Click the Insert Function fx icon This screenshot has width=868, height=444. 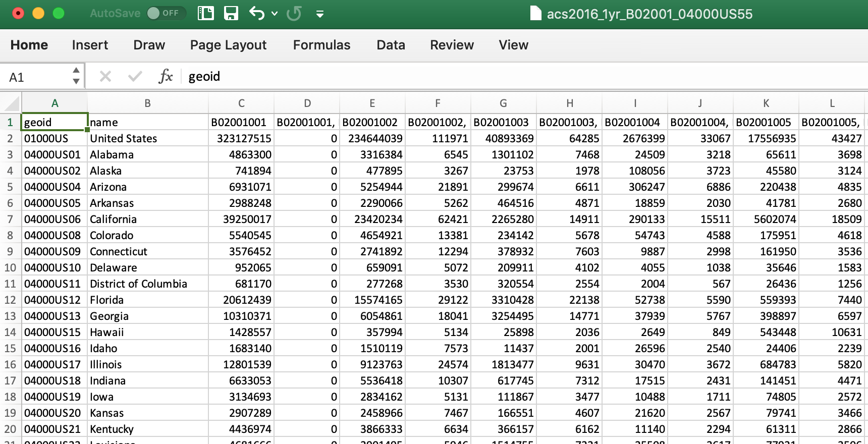(166, 76)
